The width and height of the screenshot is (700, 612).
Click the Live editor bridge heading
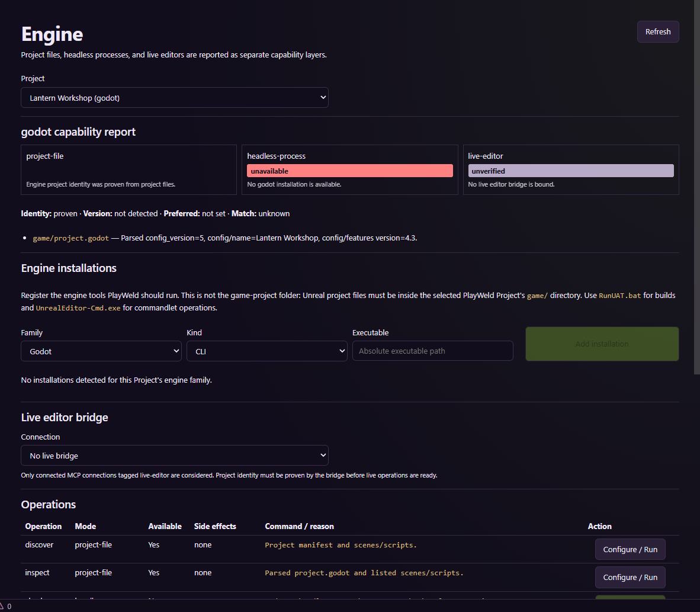[65, 417]
